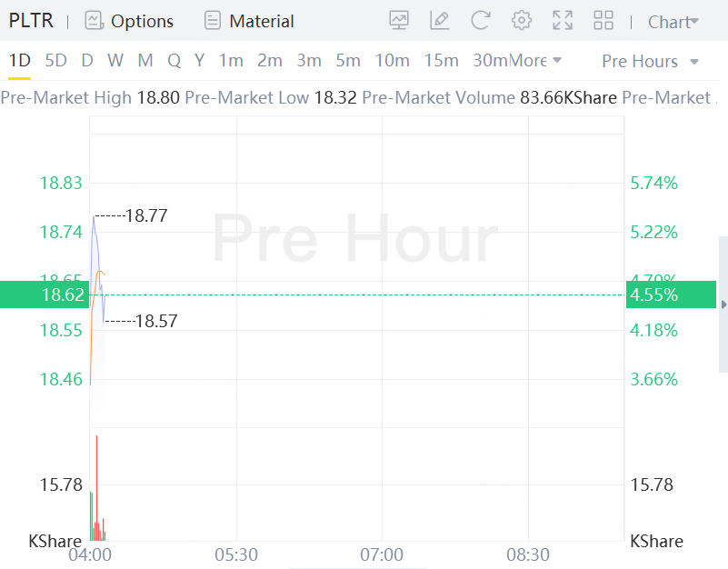Select the drawing pencil tool icon
The width and height of the screenshot is (728, 569).
pyautogui.click(x=439, y=20)
